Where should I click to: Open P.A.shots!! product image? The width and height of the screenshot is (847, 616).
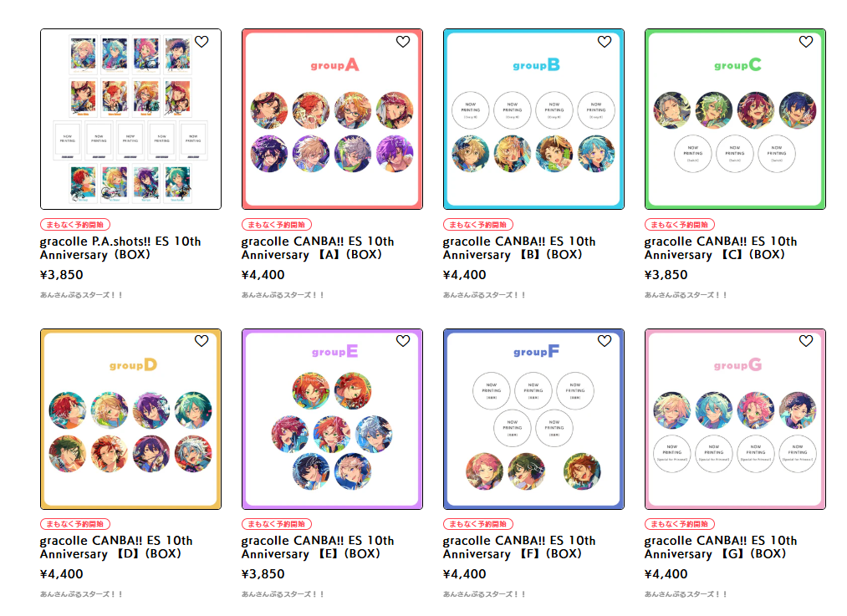click(130, 119)
